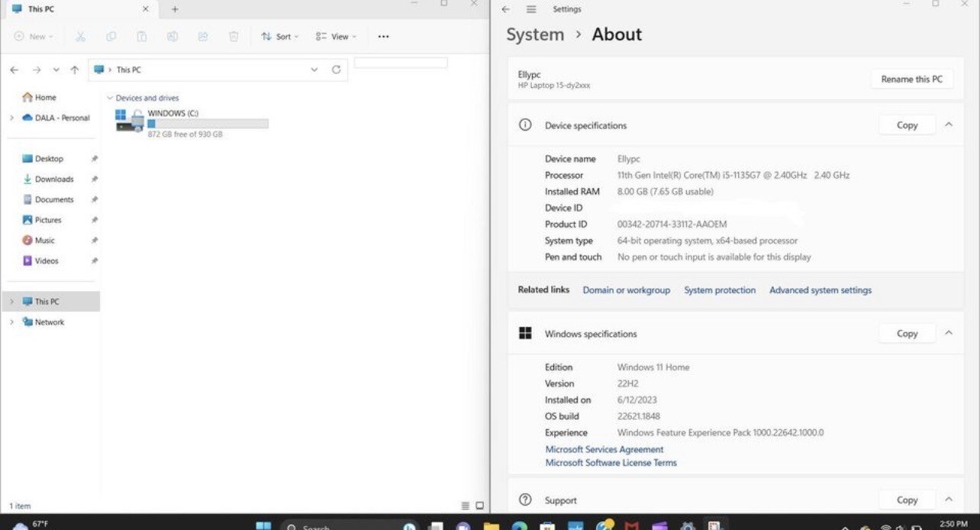Select the WINDOWS (C:) drive
Viewport: 980px width, 530px height.
(x=192, y=122)
